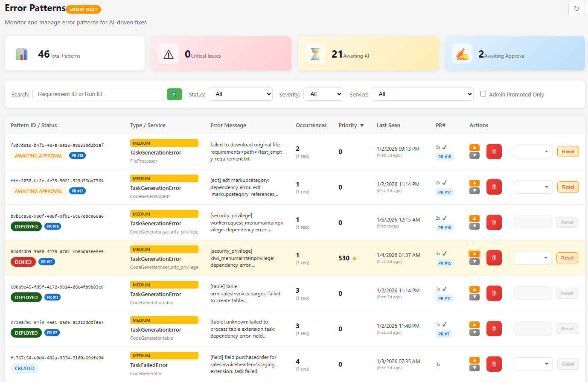588x382 pixels.
Task: Click the hourglass Awaiting AI icon
Action: click(315, 54)
